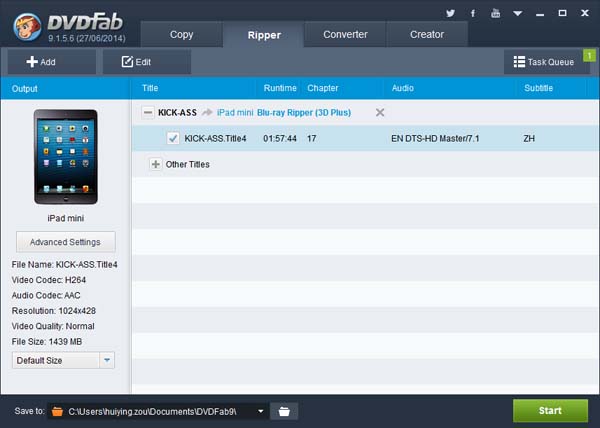Switch to the Creator tab
Image resolution: width=600 pixels, height=428 pixels.
point(427,34)
